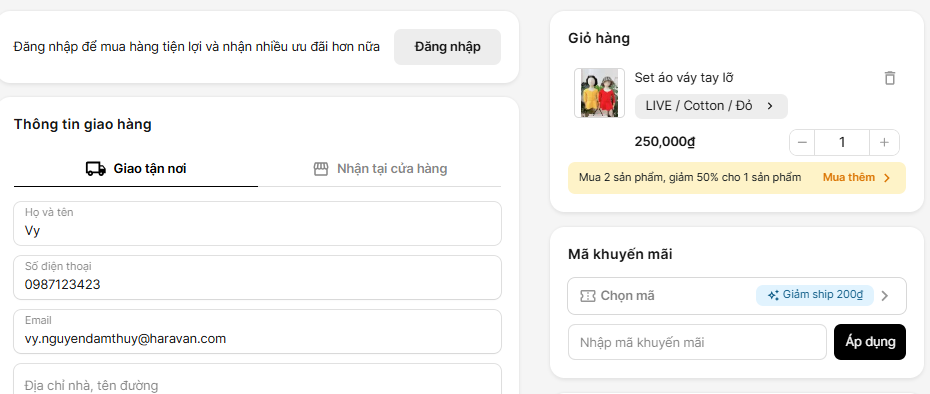Viewport: 930px width, 394px height.
Task: Focus the Số điện thoại field
Action: pos(257,278)
